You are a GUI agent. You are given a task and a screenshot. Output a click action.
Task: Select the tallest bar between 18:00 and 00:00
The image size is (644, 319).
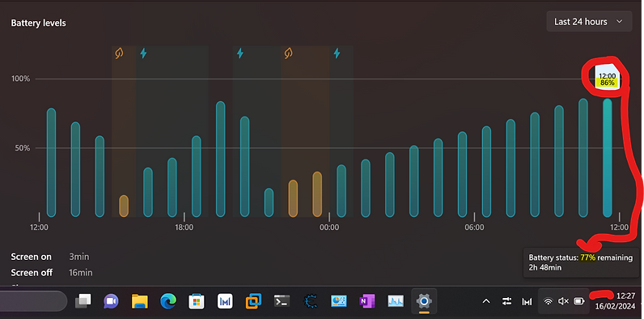(x=221, y=159)
